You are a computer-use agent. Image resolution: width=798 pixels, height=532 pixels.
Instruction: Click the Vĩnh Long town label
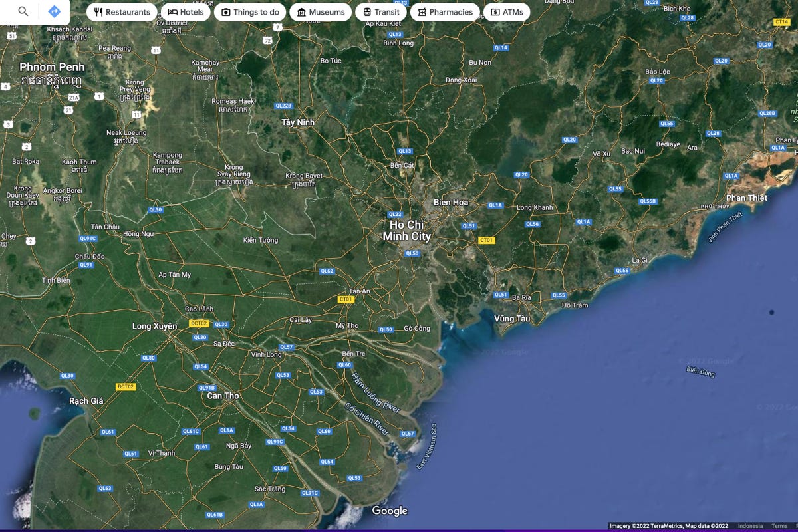(266, 354)
